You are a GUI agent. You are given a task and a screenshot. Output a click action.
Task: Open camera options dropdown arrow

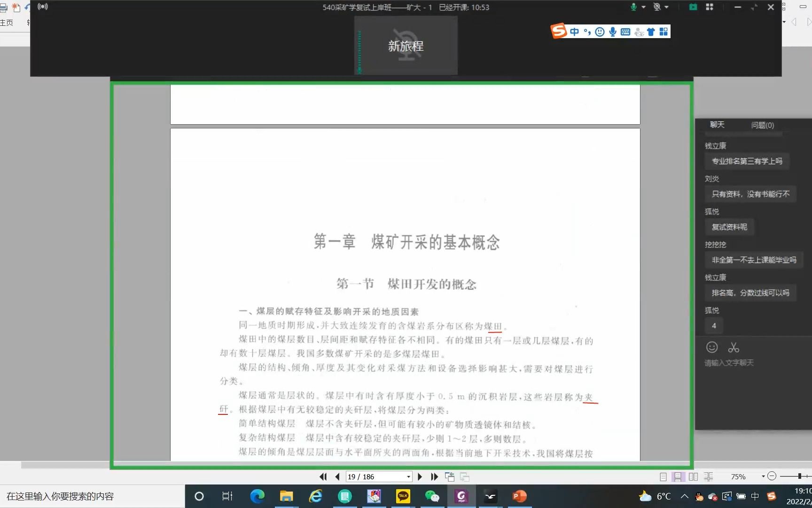point(666,7)
